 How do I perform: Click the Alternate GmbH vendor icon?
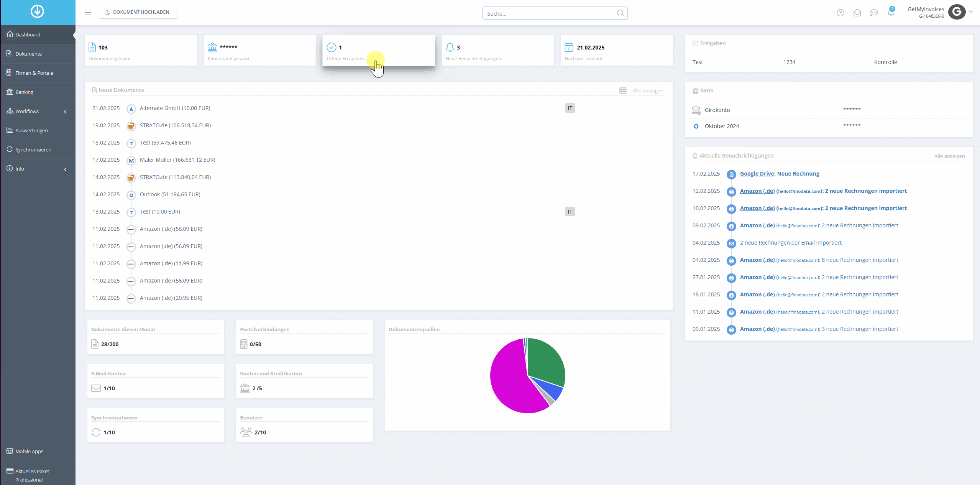click(131, 109)
